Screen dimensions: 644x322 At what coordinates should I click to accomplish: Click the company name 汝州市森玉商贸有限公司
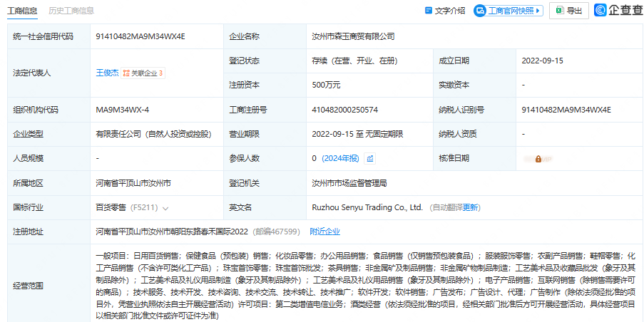pyautogui.click(x=353, y=36)
